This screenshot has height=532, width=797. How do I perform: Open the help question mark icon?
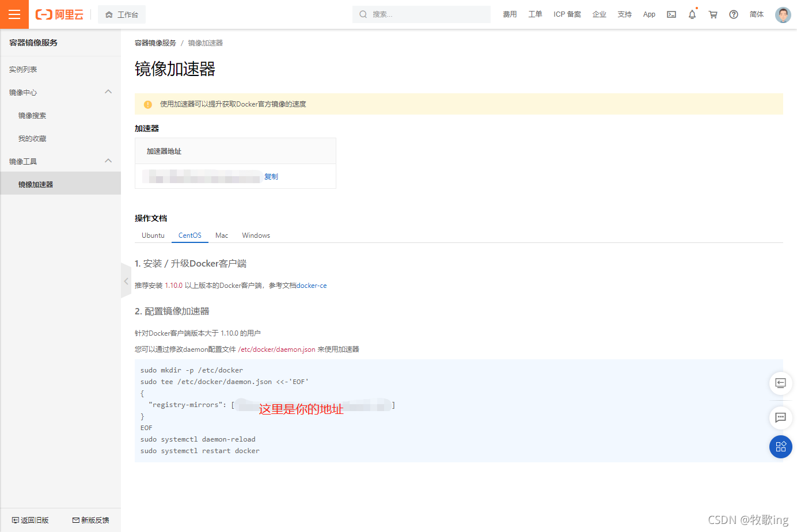click(733, 14)
